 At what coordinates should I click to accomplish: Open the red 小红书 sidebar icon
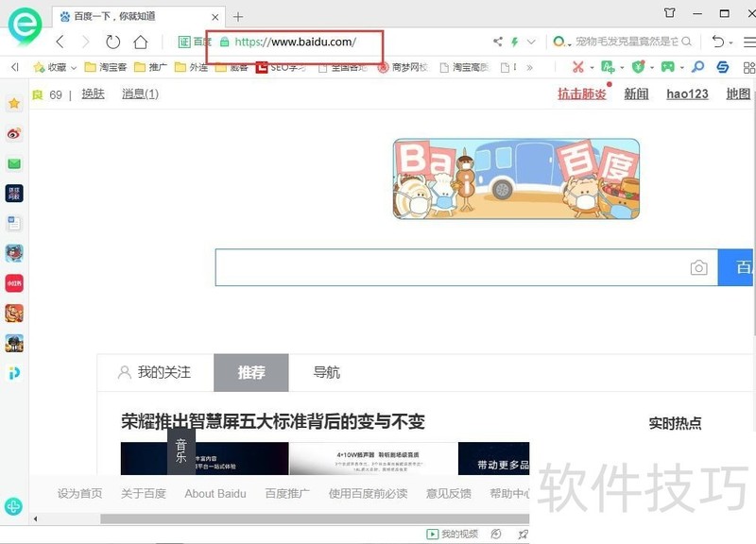(x=14, y=283)
